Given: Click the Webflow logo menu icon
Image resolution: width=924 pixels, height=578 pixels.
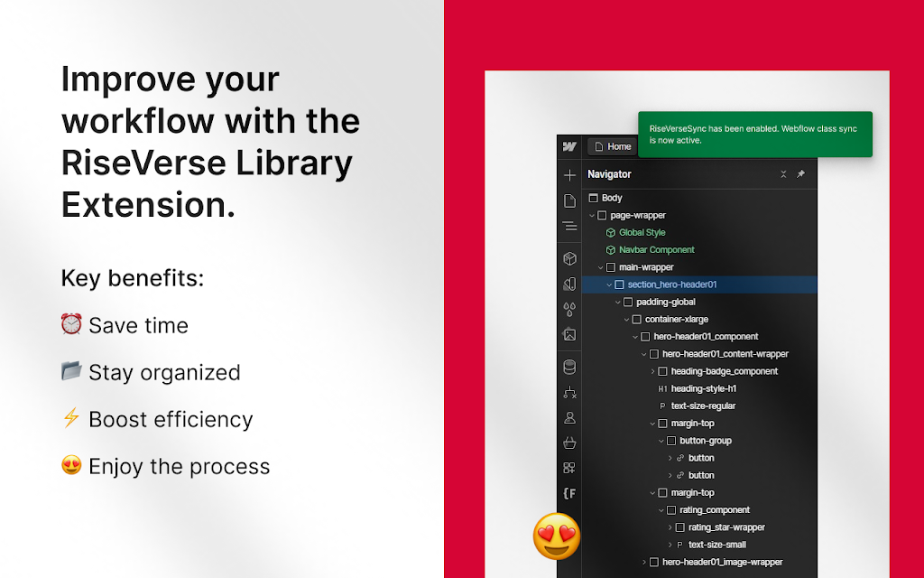Looking at the screenshot, I should pyautogui.click(x=569, y=146).
